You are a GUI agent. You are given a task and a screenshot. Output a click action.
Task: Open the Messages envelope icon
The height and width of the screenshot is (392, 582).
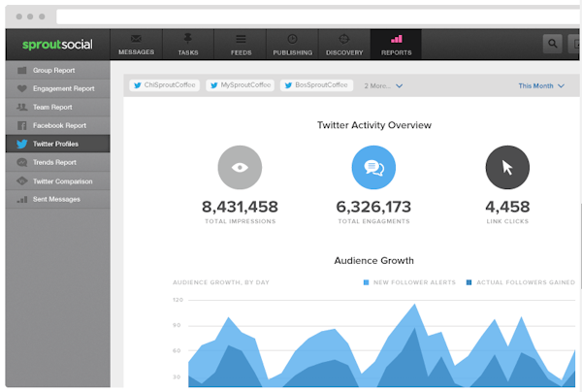tap(135, 39)
